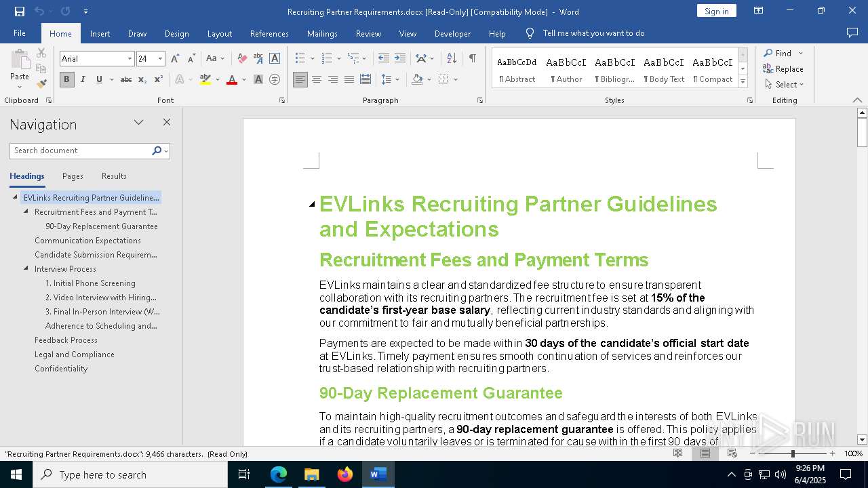Apply the Abstract style from Styles gallery
Image resolution: width=868 pixels, height=488 pixels.
tap(517, 68)
